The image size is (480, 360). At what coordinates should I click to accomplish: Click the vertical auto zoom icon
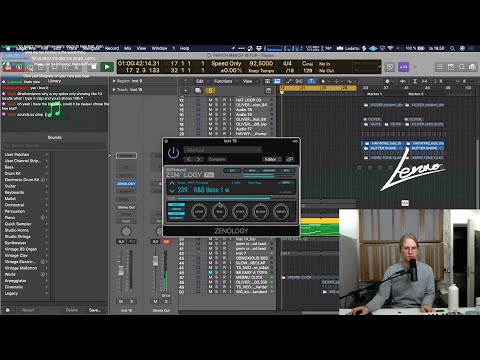415,81
